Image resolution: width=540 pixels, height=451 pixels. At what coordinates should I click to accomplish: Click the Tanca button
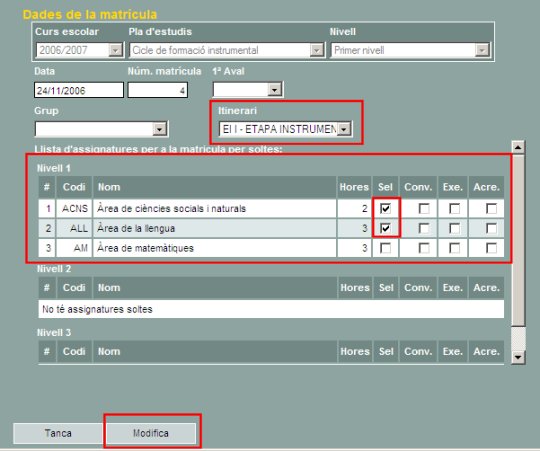point(58,433)
